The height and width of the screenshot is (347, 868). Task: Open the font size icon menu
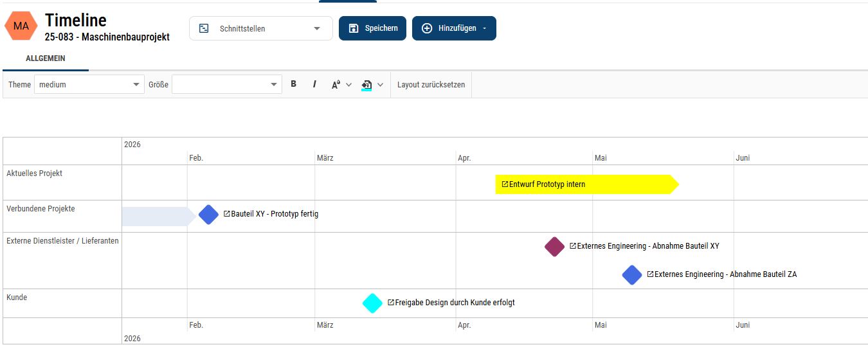tap(336, 85)
